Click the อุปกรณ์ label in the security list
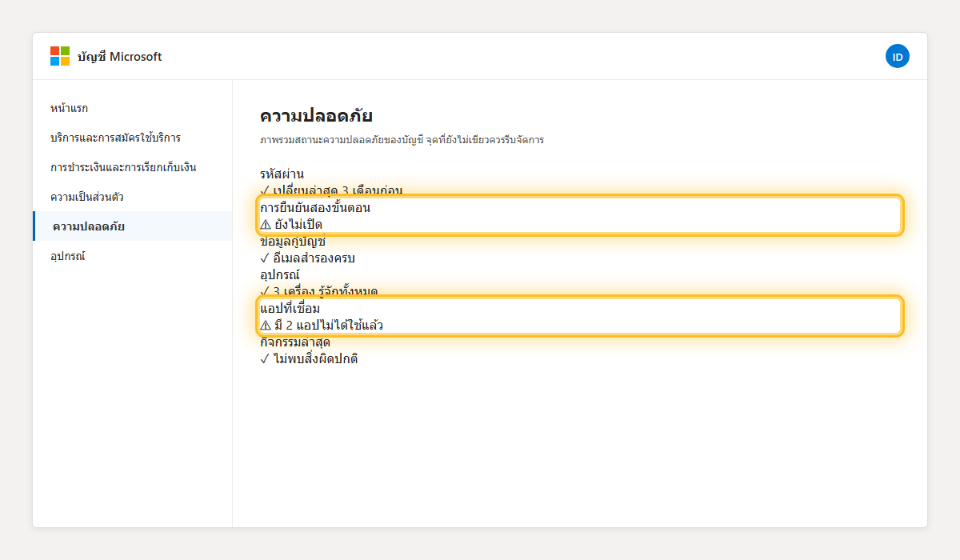The image size is (960, 560). 279,275
